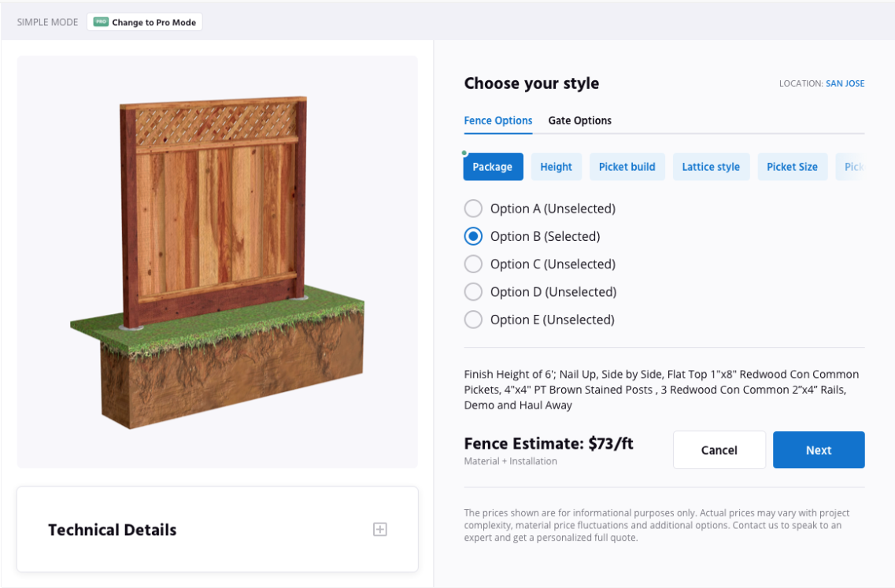Select the Package category chip
This screenshot has height=588, width=895.
pyautogui.click(x=493, y=167)
